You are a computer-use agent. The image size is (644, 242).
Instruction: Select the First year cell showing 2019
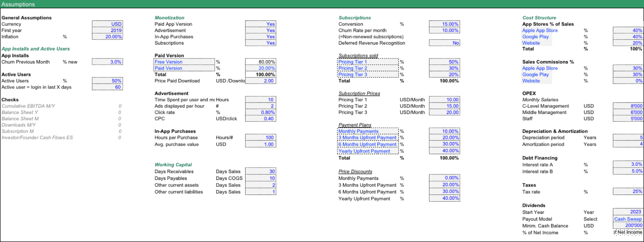tap(107, 31)
